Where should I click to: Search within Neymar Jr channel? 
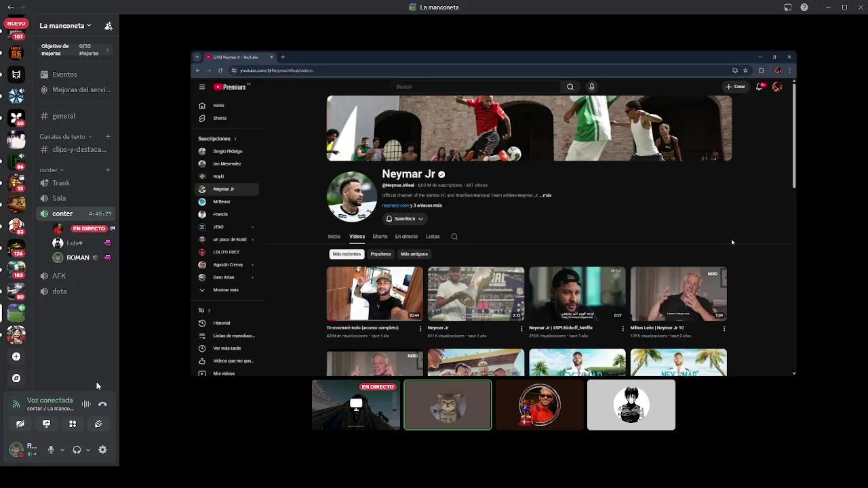point(454,237)
